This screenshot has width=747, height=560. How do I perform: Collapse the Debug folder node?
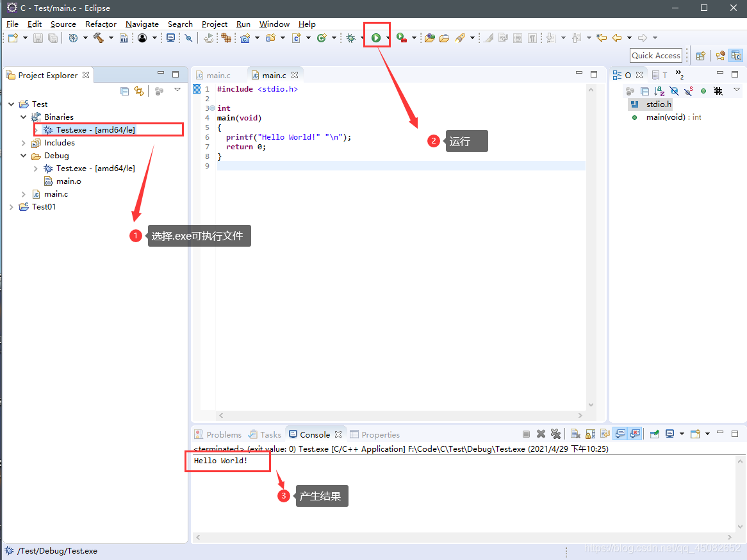(x=23, y=155)
